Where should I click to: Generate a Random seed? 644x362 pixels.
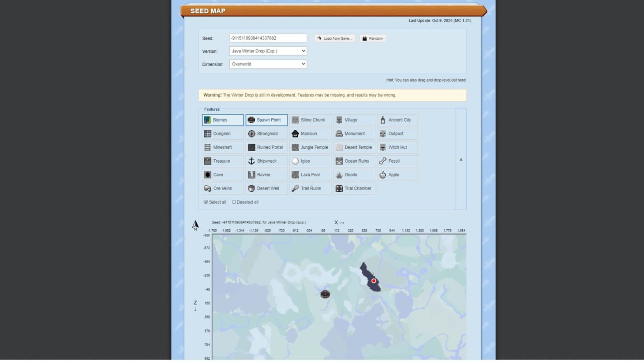(x=373, y=38)
